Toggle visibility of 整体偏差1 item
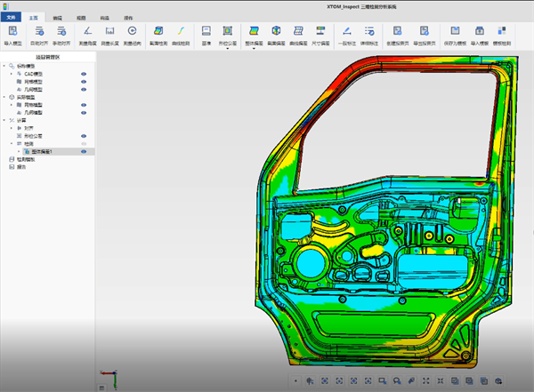The width and height of the screenshot is (534, 392). pyautogui.click(x=84, y=152)
